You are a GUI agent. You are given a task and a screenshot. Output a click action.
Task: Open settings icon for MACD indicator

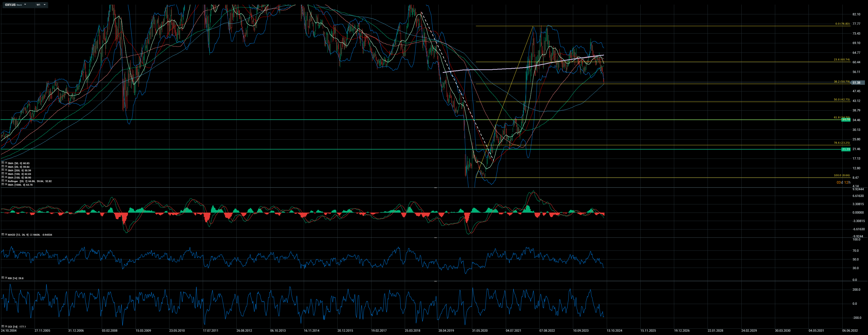pos(3,234)
